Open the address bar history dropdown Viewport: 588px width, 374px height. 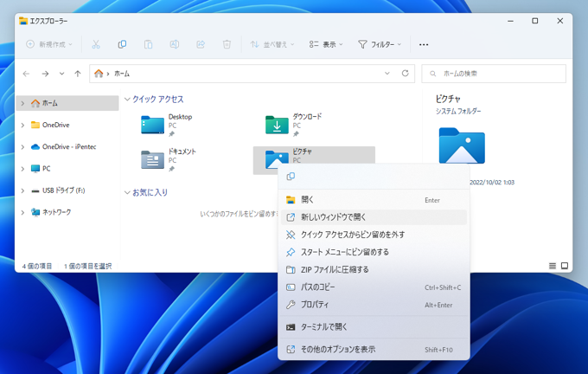pos(387,74)
